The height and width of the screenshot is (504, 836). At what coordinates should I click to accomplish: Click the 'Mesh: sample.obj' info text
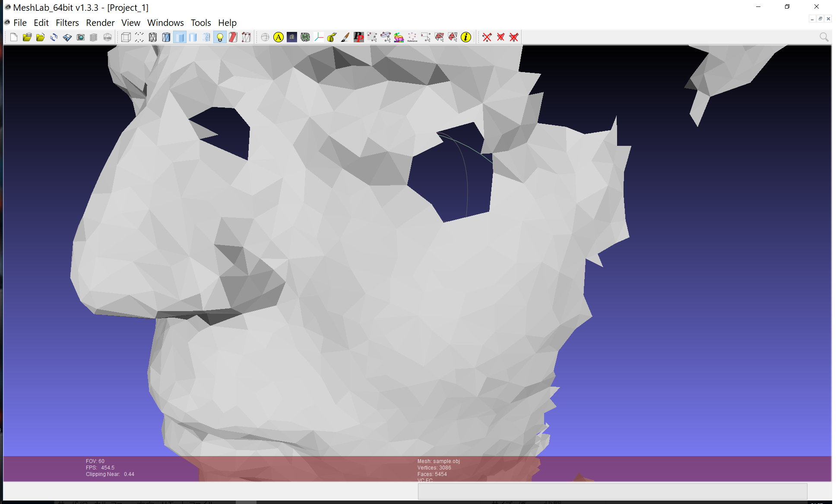[x=438, y=461]
